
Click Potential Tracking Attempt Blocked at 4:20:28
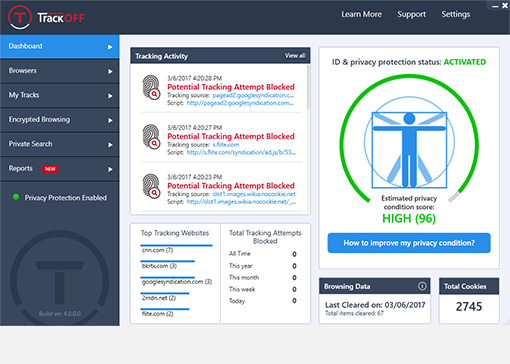(231, 87)
